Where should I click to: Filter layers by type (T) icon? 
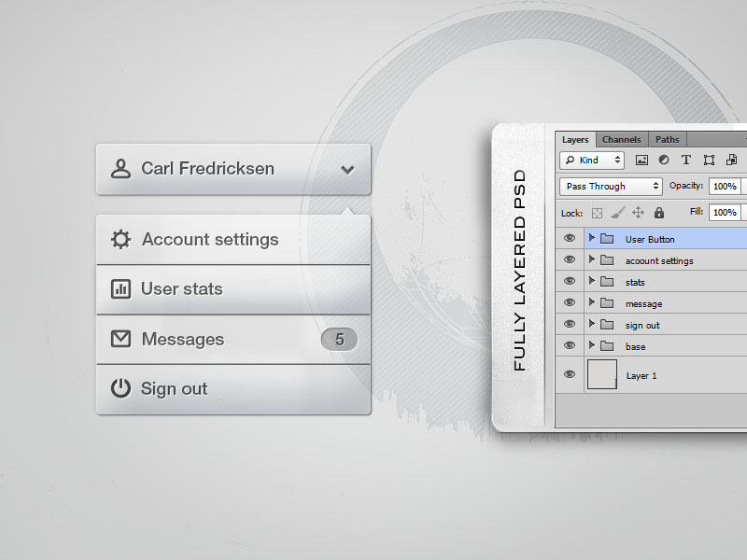(686, 160)
